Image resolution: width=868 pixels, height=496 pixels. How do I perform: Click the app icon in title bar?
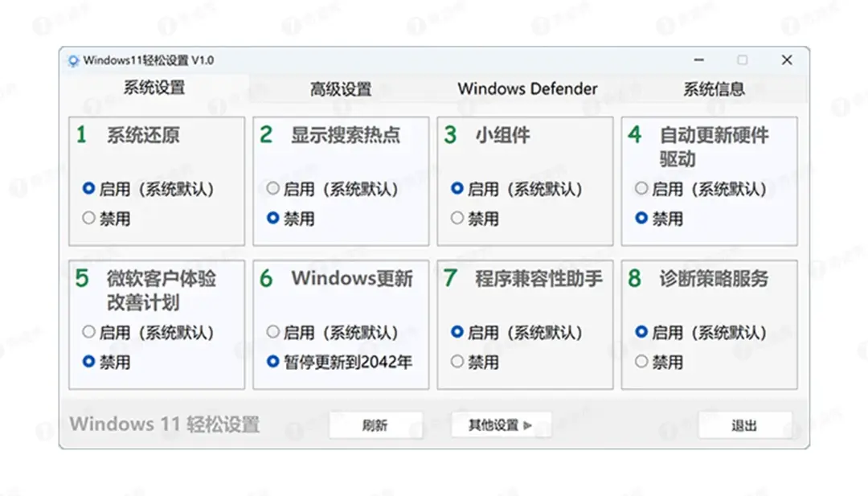click(73, 60)
